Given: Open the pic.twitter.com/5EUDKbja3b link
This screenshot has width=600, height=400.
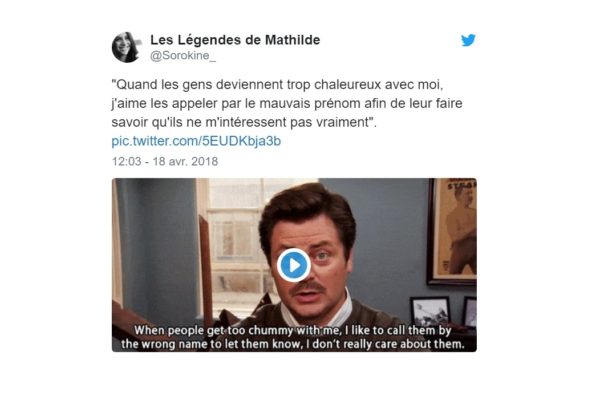Looking at the screenshot, I should (x=196, y=141).
